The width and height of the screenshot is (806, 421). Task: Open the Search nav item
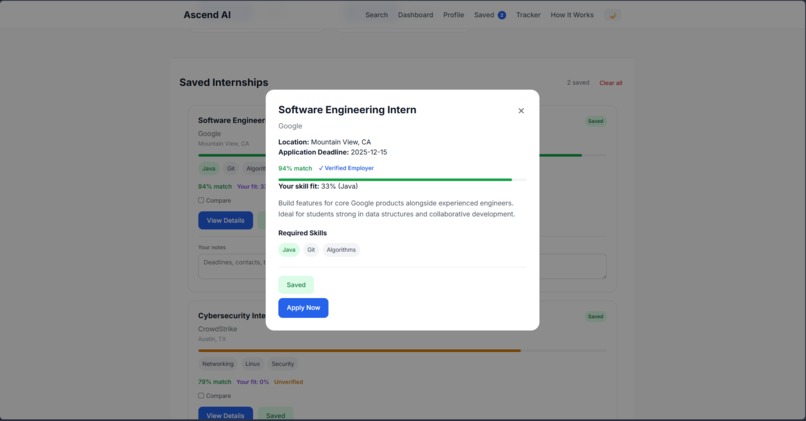[x=376, y=15]
